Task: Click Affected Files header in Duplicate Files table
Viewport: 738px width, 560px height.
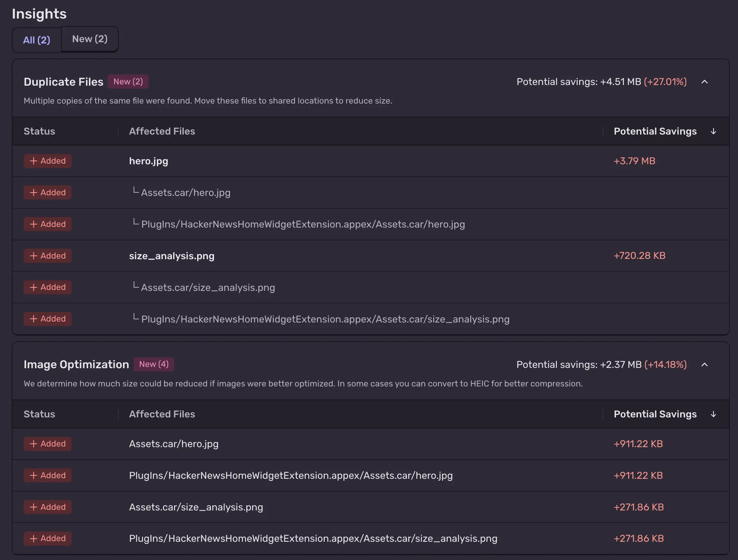Action: pos(162,131)
